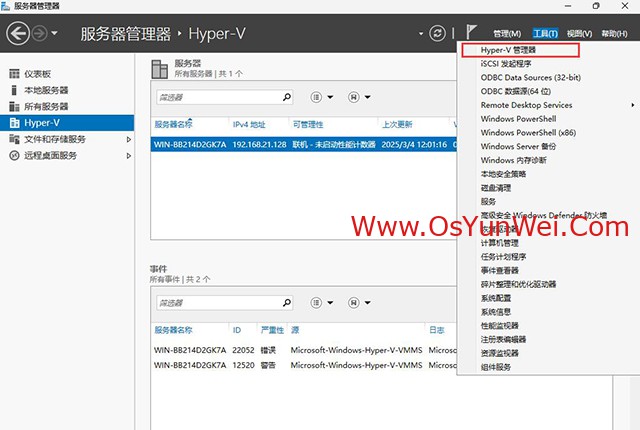Open 系统配置 menu entry

[496, 298]
